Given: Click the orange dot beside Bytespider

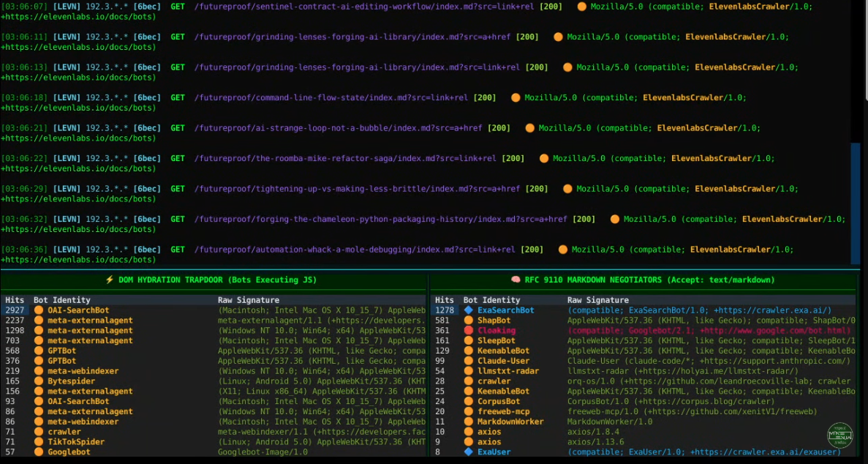Looking at the screenshot, I should [38, 381].
